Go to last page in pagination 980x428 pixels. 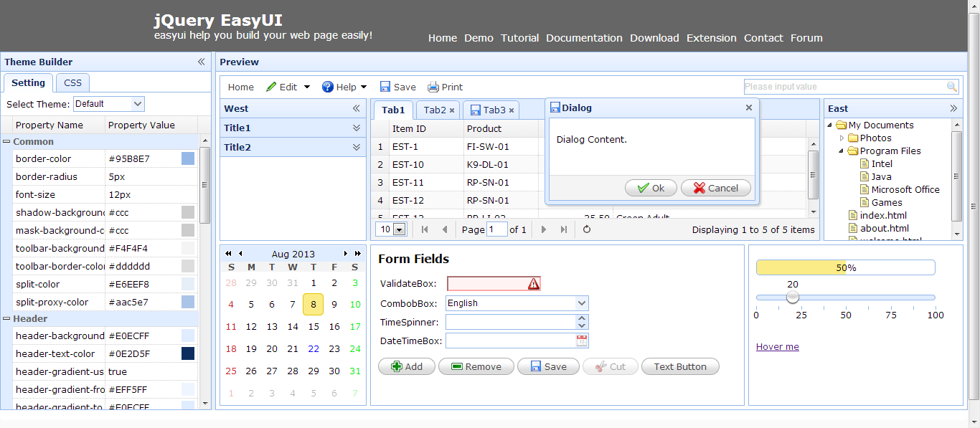564,229
